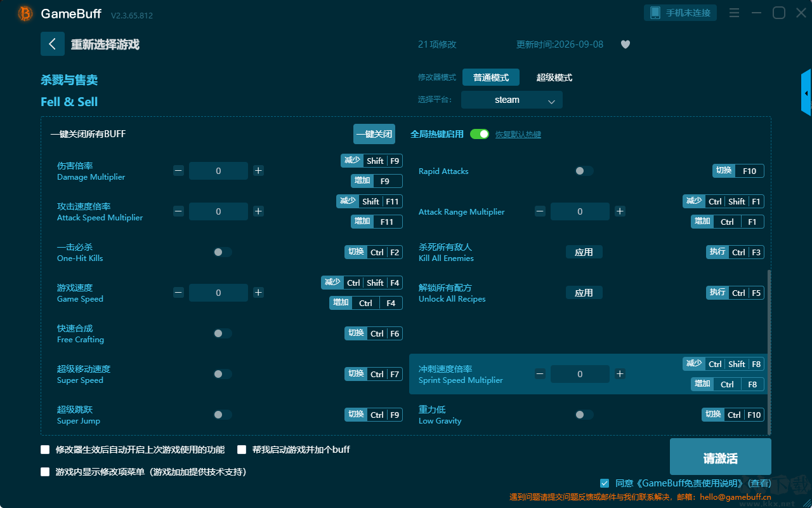Image resolution: width=812 pixels, height=508 pixels.
Task: Click Super Jump hotkey Ctrl F9
Action: pos(374,415)
